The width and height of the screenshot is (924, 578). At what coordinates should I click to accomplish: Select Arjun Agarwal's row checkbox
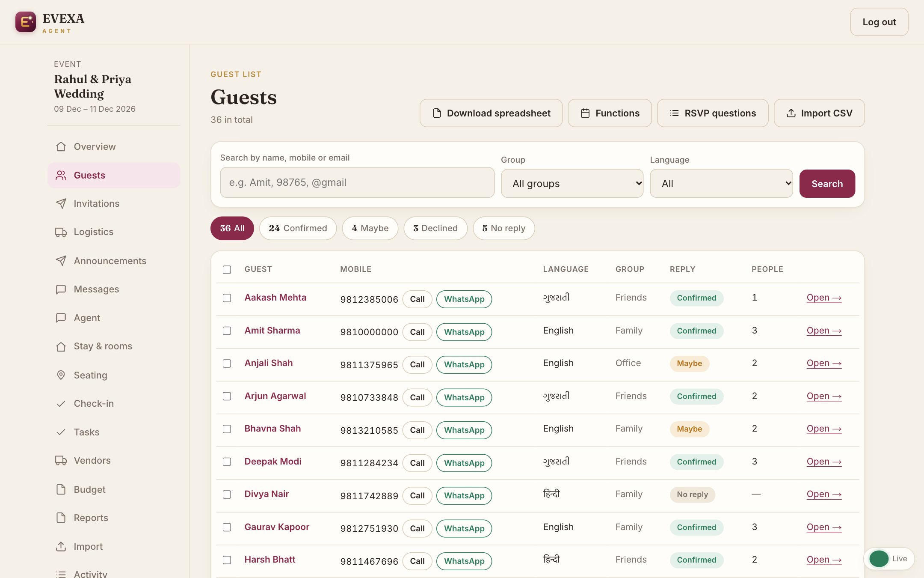tap(227, 396)
